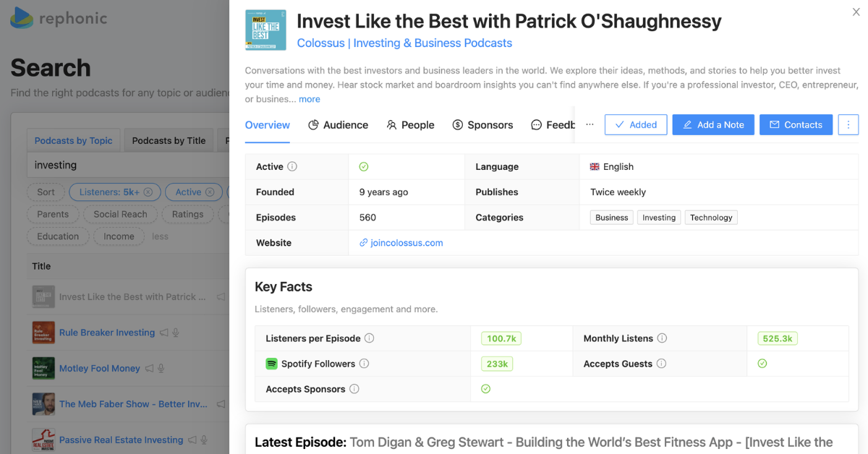Screen dimensions: 868x454
Task: Click the Invest Like the Best cover art
Action: [x=265, y=30]
